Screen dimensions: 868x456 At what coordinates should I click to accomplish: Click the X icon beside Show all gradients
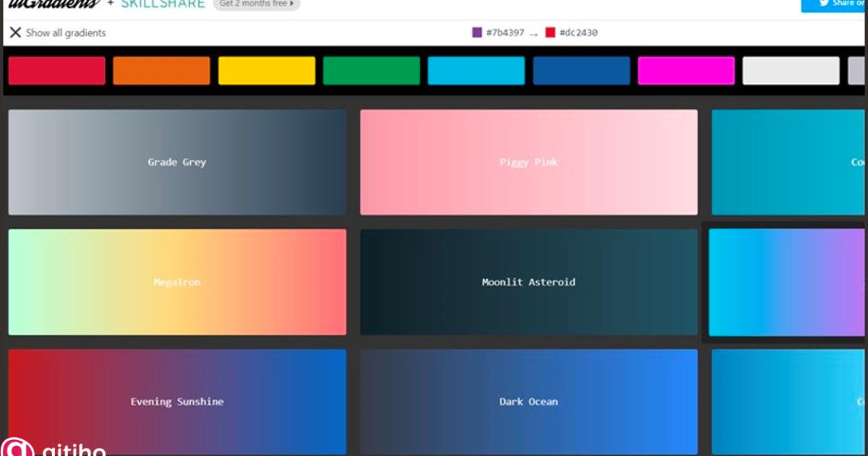(14, 33)
